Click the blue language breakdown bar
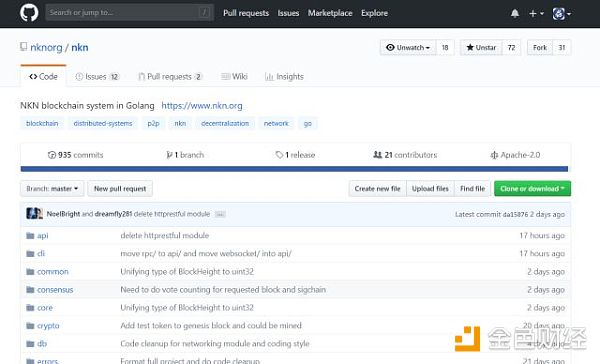Screen dimensions: 600x364 click(x=294, y=169)
